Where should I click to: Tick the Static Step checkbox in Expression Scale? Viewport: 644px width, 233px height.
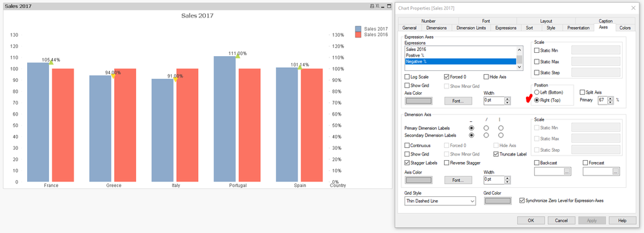(537, 73)
